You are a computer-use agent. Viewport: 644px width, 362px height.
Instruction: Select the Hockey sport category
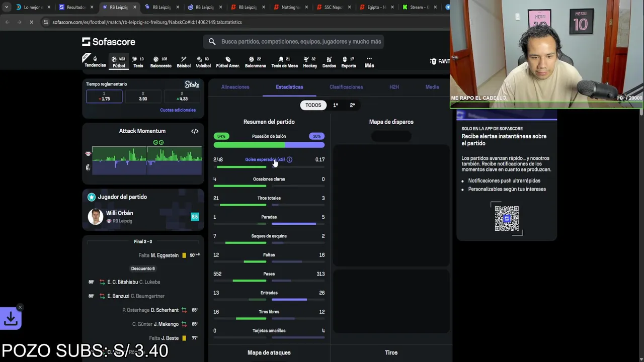click(x=310, y=62)
